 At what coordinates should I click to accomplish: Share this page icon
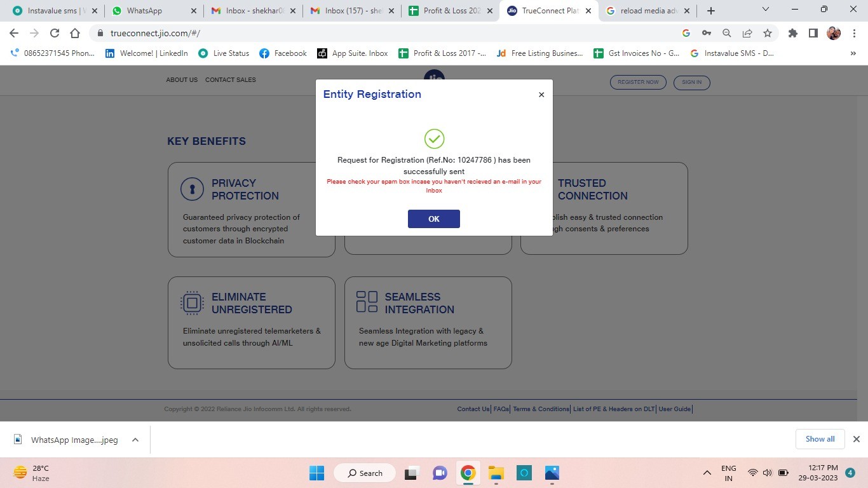click(747, 33)
